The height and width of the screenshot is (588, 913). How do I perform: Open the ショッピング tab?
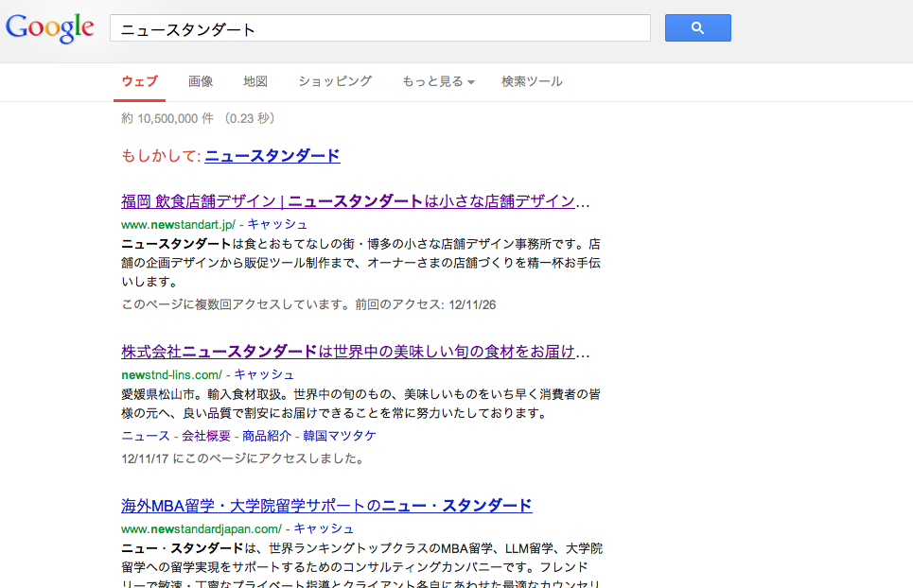(335, 81)
